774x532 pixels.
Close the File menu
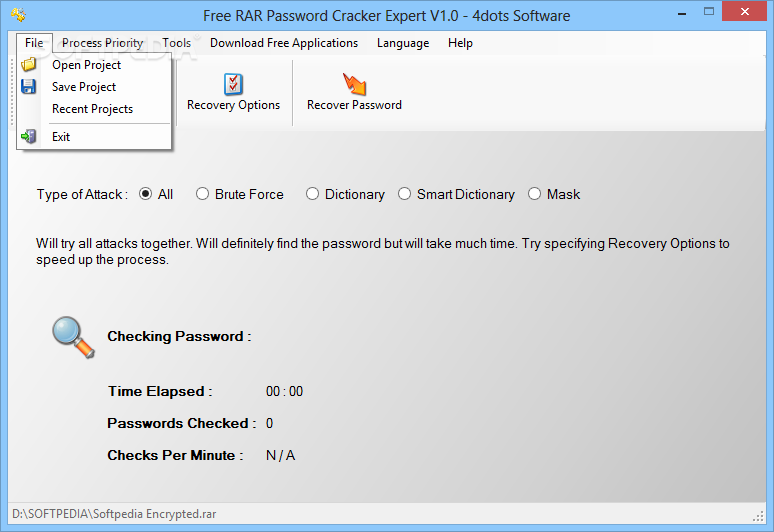[34, 43]
